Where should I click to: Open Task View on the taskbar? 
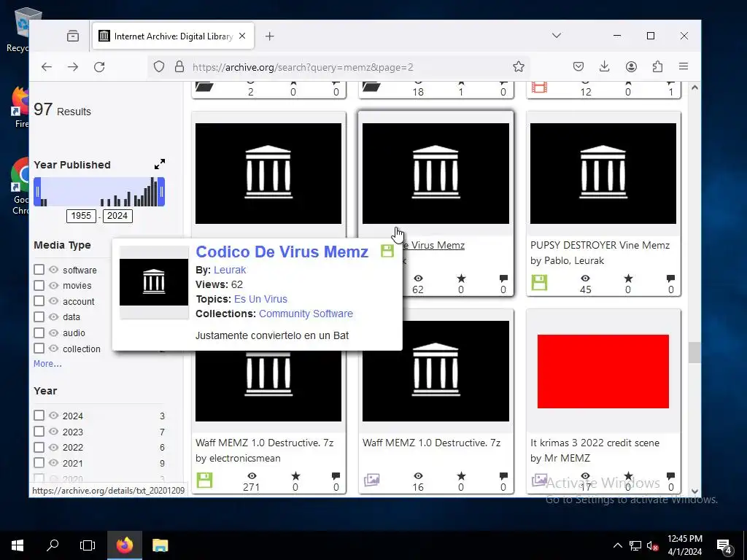(x=88, y=545)
